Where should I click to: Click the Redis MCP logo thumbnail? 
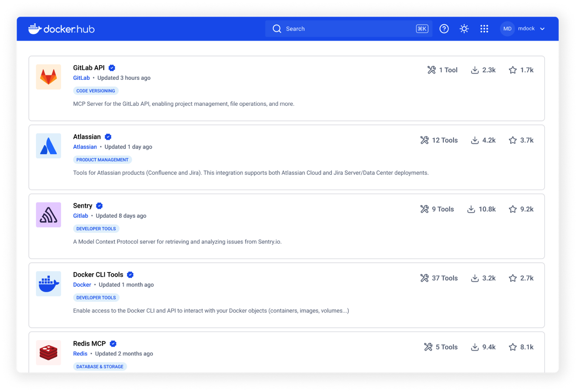49,353
